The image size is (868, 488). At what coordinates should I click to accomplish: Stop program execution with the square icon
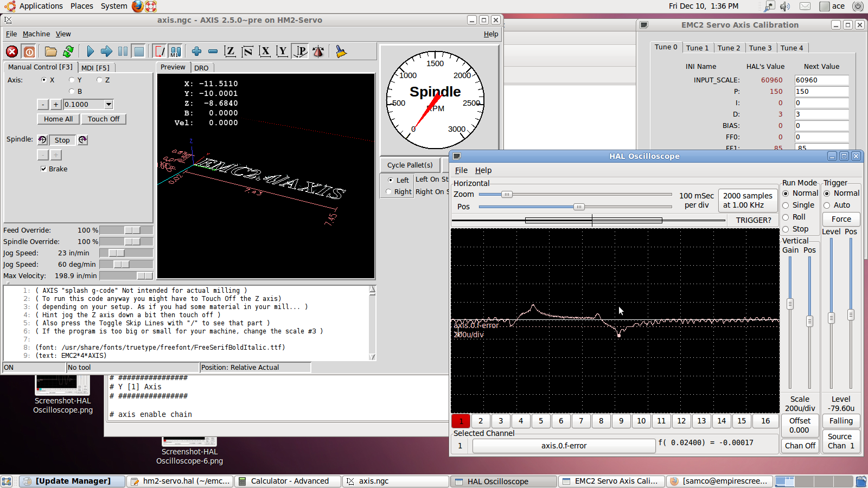click(139, 52)
